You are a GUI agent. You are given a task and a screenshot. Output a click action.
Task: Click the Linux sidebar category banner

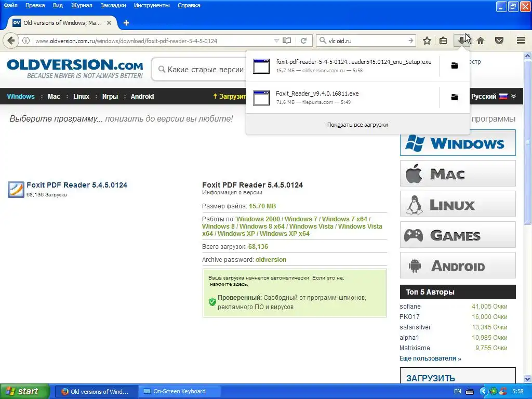tap(458, 204)
